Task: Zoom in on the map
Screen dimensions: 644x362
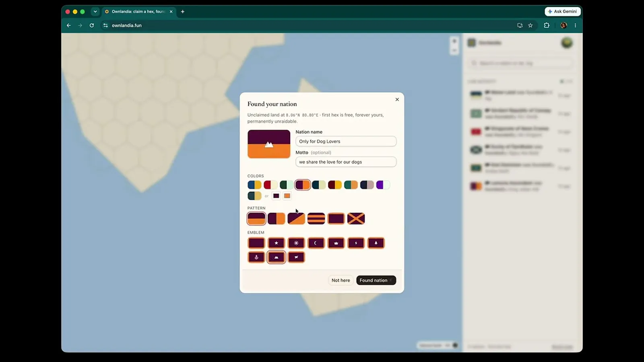Action: (454, 41)
